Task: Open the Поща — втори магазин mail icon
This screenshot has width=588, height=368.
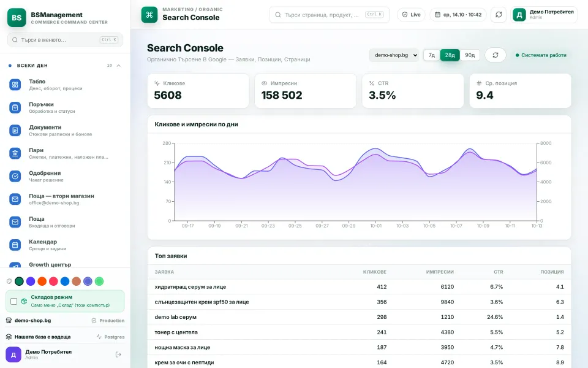Action: click(15, 199)
